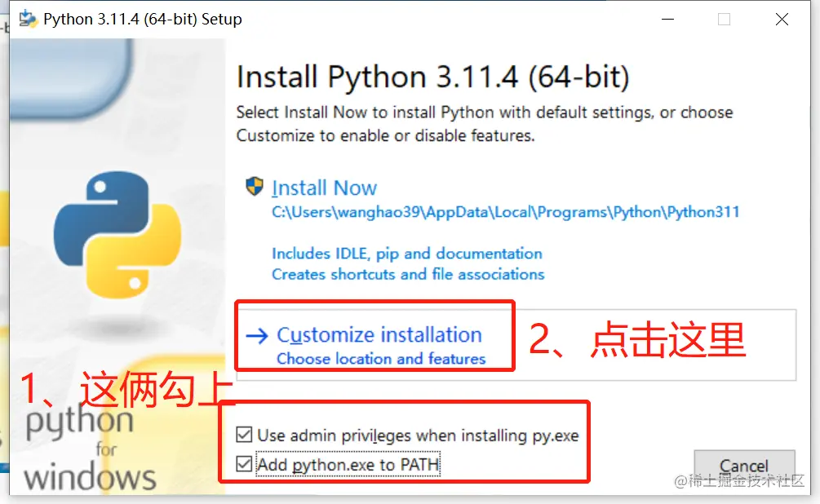
Task: Click 'Choose location and features' subtitle
Action: [x=381, y=359]
